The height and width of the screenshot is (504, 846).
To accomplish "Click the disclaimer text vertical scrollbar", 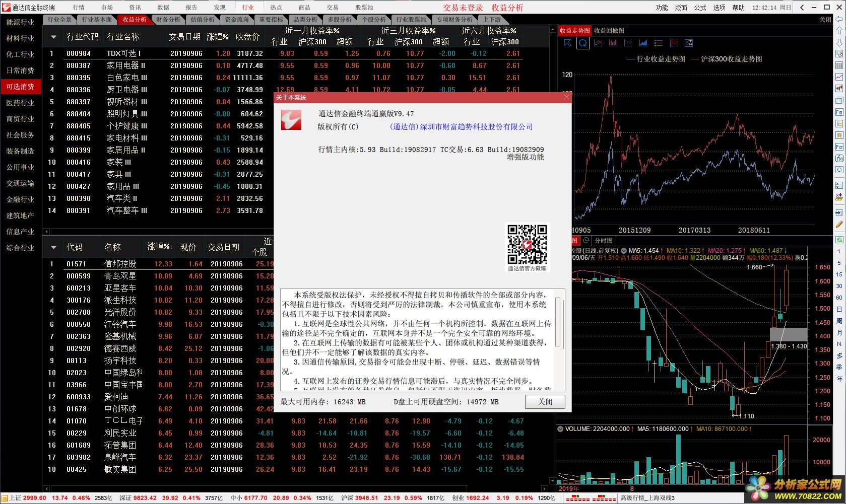I will [x=558, y=322].
